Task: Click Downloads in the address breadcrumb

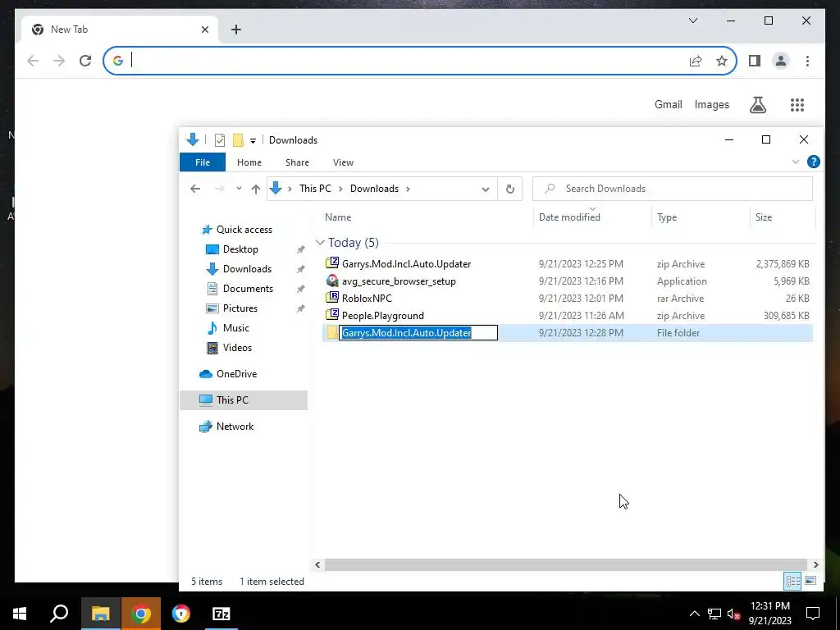Action: (x=374, y=189)
